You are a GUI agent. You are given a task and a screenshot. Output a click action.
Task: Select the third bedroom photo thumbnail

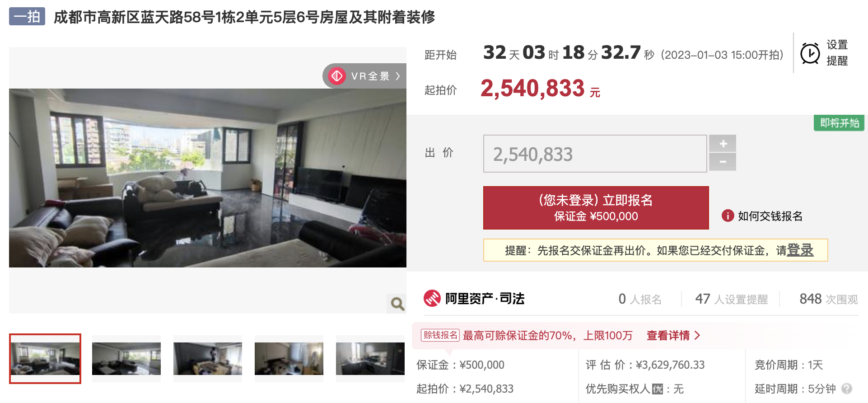coord(208,359)
